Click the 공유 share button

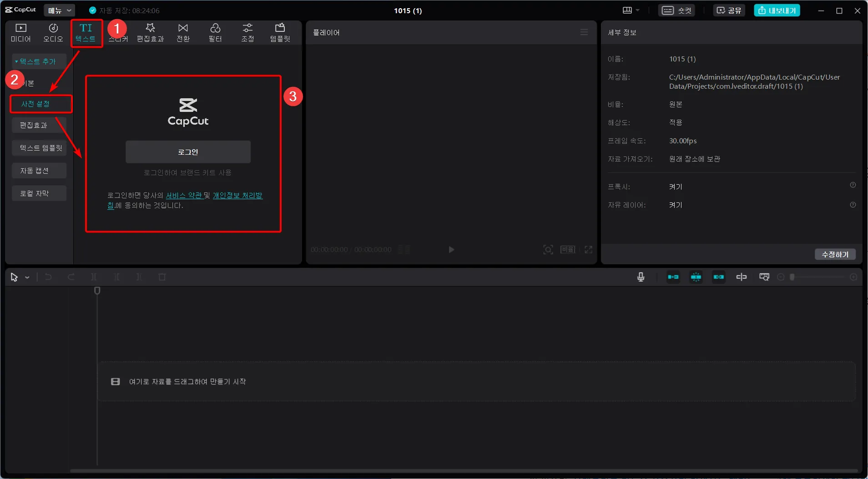click(729, 10)
